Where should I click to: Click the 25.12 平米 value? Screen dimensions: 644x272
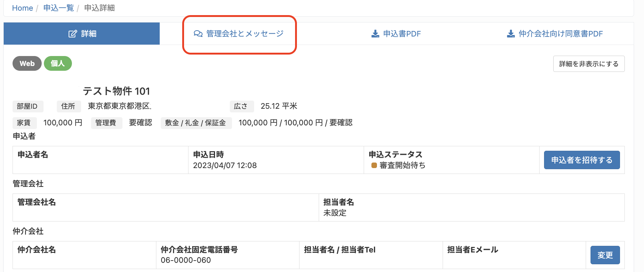pyautogui.click(x=279, y=106)
